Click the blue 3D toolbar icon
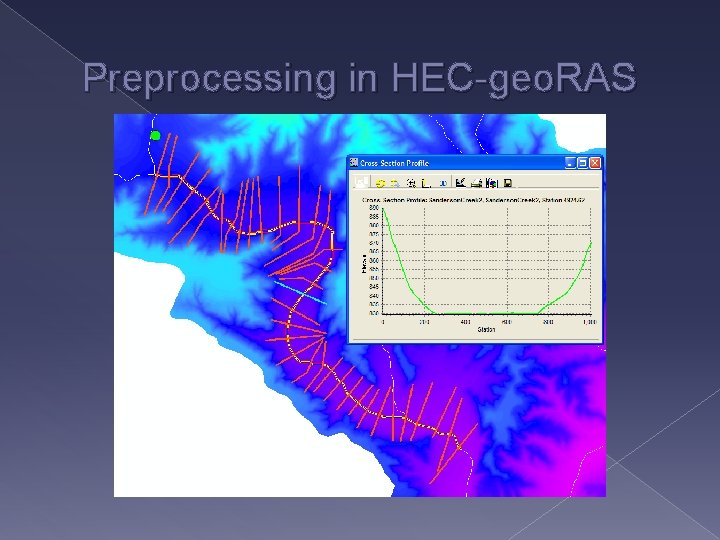This screenshot has width=720, height=540. coord(443,183)
